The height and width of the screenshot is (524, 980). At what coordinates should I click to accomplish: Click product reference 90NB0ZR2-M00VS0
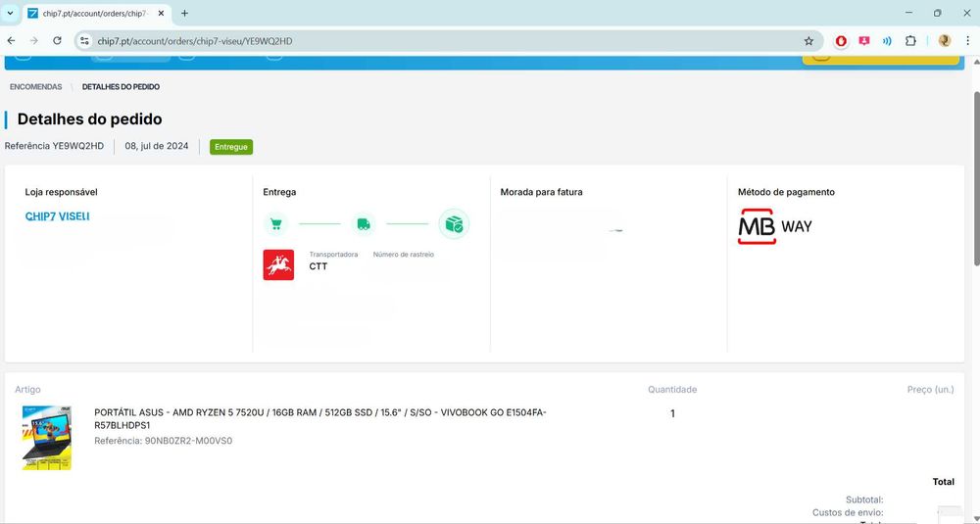tap(163, 441)
